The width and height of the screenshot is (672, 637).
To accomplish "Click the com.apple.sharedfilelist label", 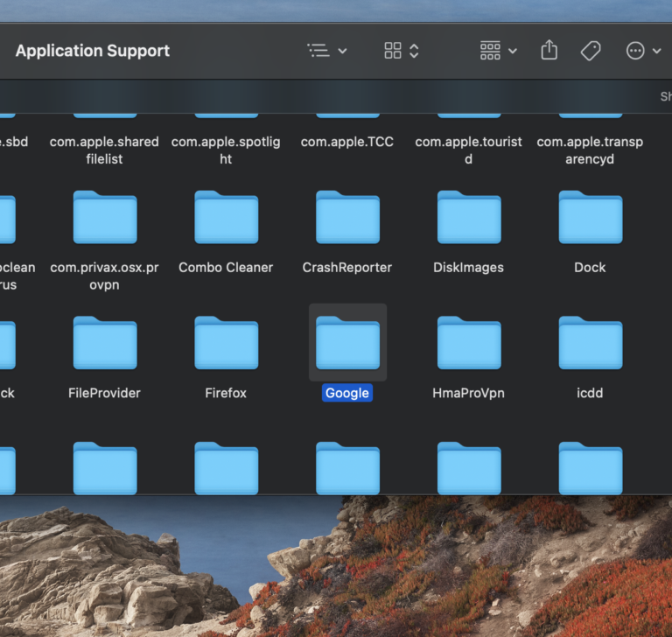I will click(x=104, y=150).
